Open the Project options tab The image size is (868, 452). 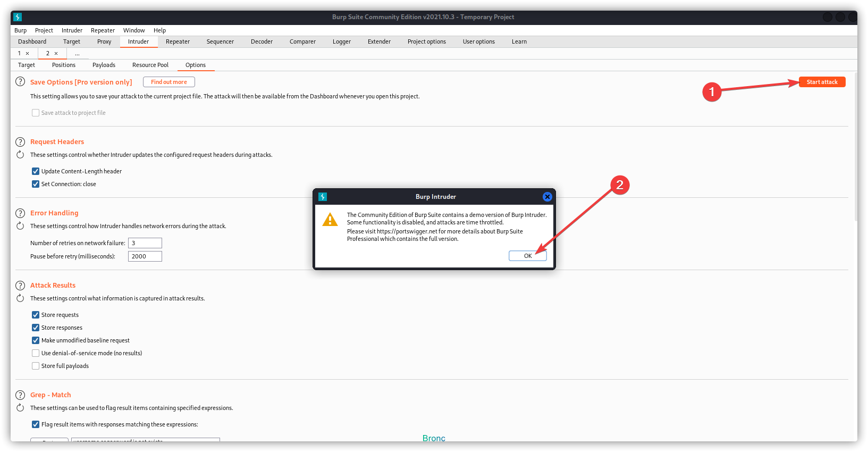pos(427,41)
